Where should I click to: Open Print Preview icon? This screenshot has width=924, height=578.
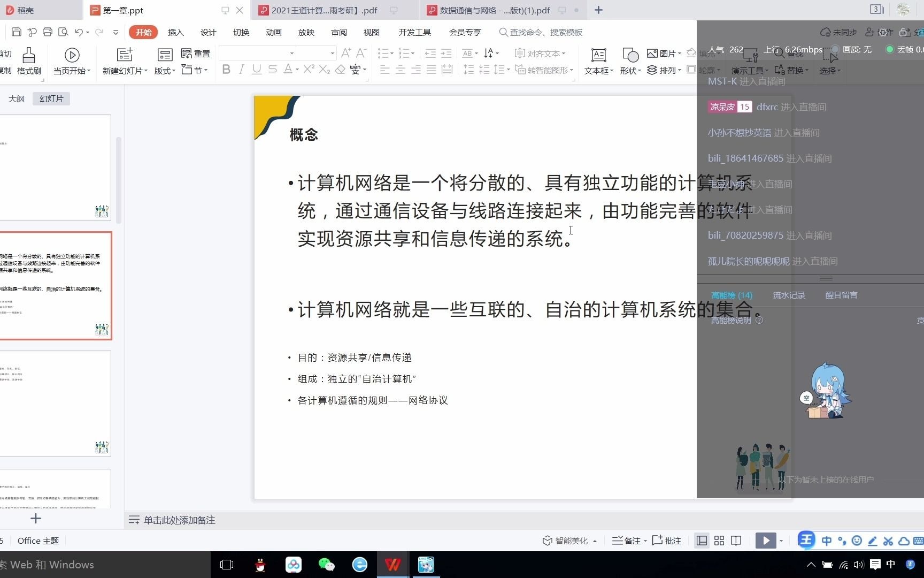(x=63, y=32)
